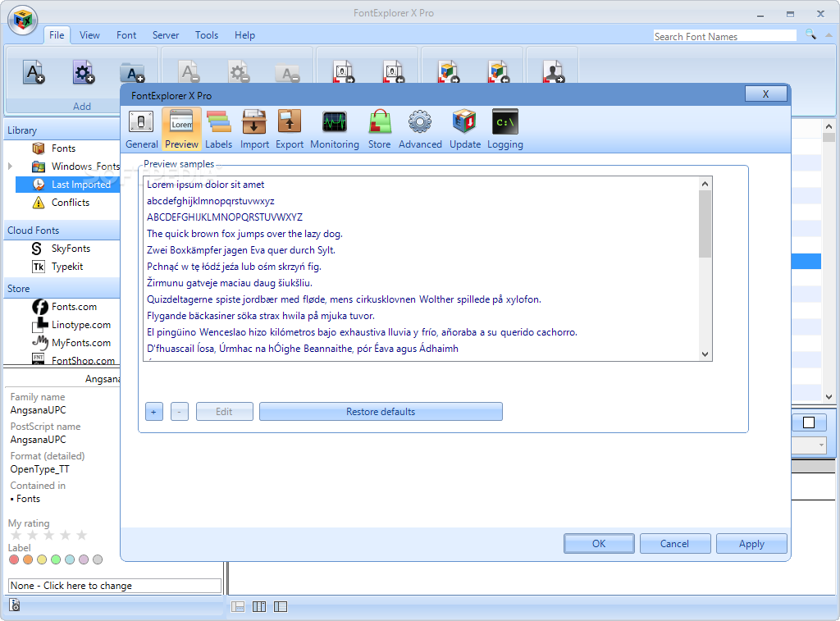Open Typekit under Cloud Fonts
Viewport: 840px width, 621px height.
tap(67, 267)
